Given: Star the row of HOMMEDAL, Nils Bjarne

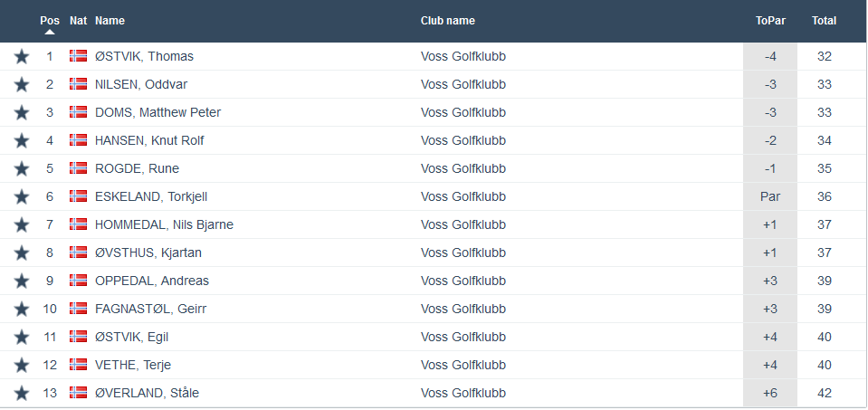Looking at the screenshot, I should [22, 225].
